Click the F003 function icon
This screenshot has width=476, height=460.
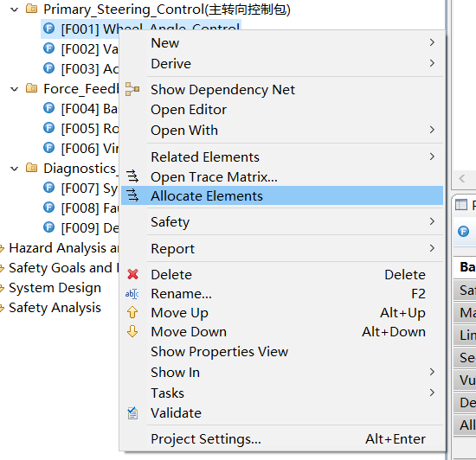(48, 68)
